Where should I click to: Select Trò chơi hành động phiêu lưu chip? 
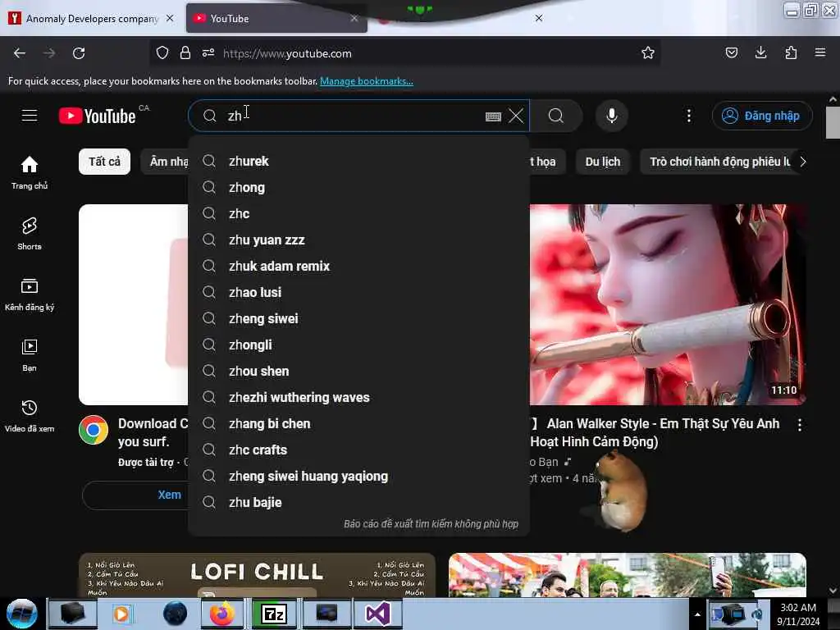[x=719, y=162]
